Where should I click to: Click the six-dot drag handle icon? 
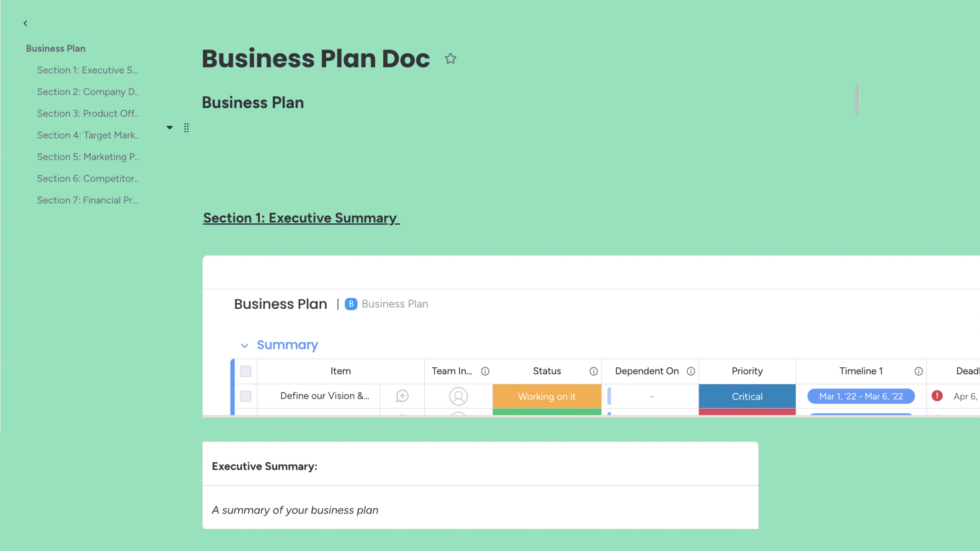(x=186, y=128)
